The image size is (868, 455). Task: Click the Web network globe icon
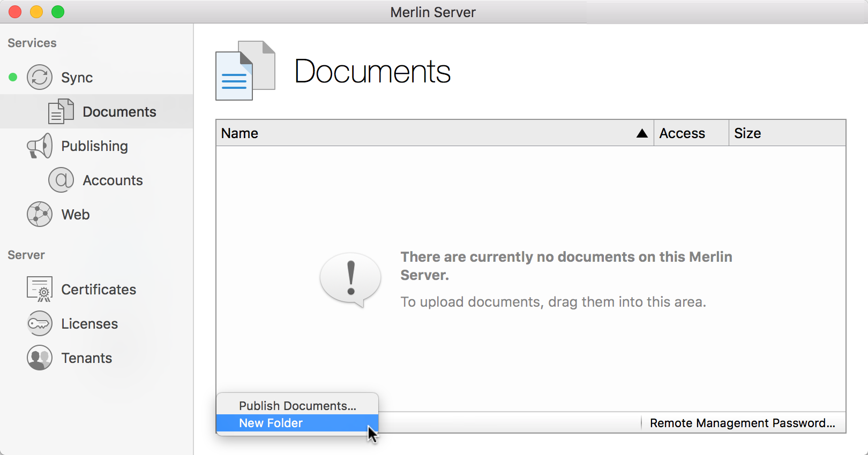[40, 214]
